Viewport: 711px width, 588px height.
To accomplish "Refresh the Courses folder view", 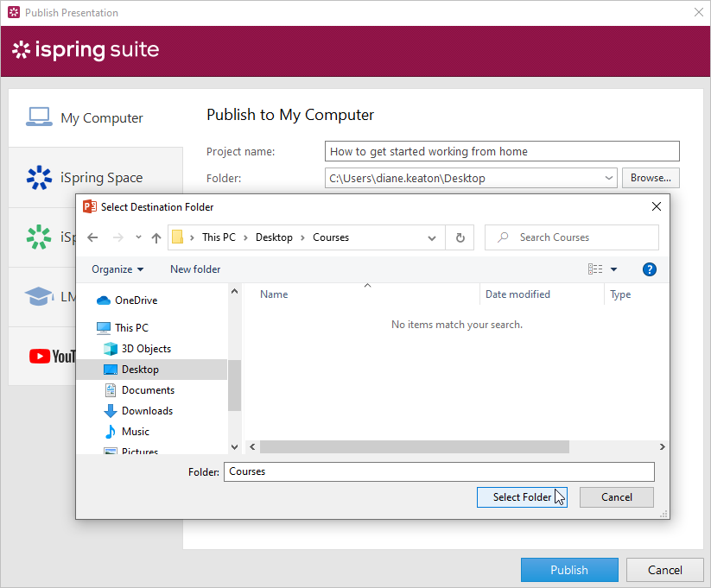I will coord(460,237).
